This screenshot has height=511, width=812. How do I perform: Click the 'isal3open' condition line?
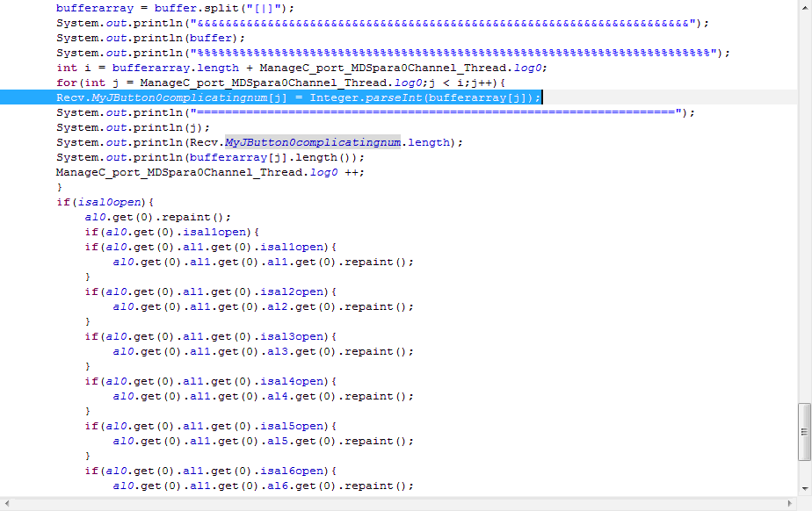pos(211,336)
